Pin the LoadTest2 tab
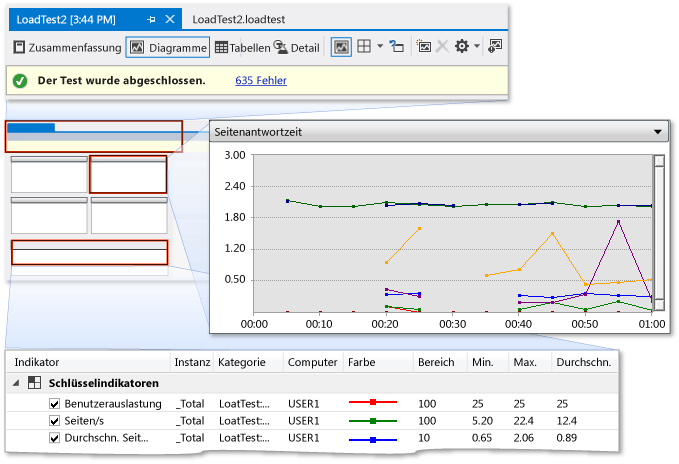 (151, 19)
